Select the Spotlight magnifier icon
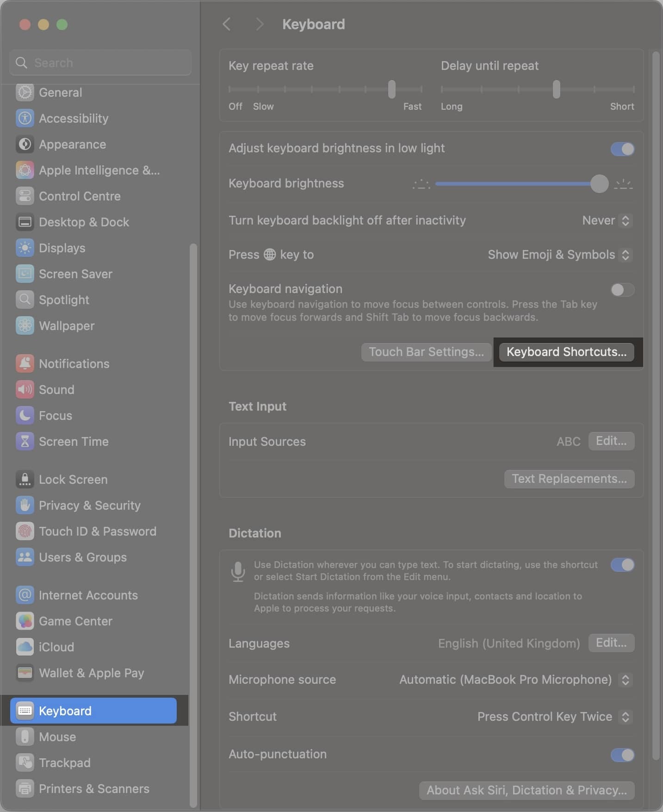Screen dimensions: 663x812 coord(25,300)
